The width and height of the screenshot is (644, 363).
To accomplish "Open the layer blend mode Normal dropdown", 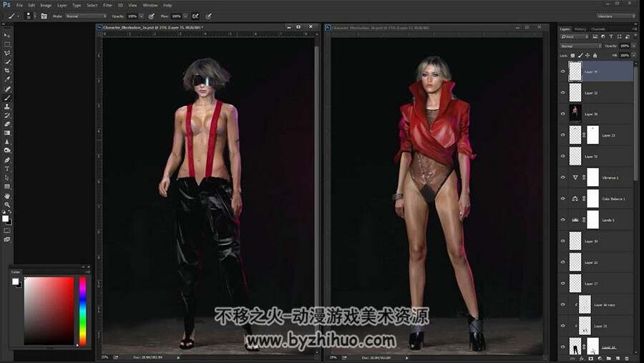I will point(580,46).
